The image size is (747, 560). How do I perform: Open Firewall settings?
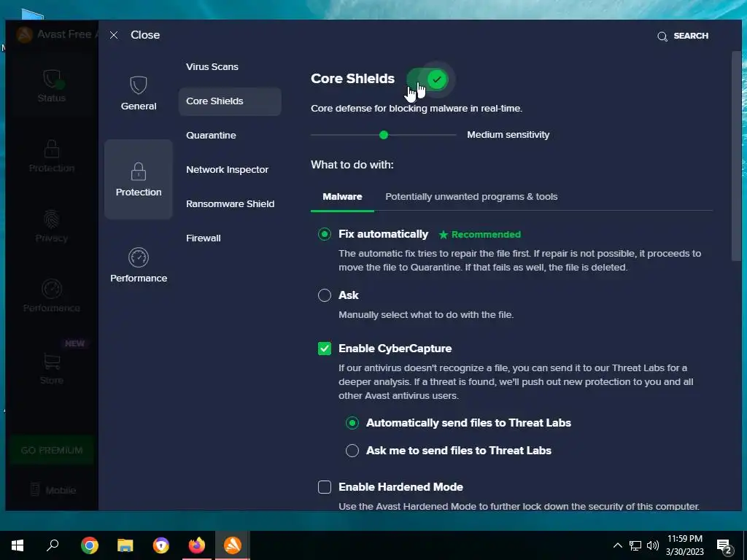[x=230, y=238]
